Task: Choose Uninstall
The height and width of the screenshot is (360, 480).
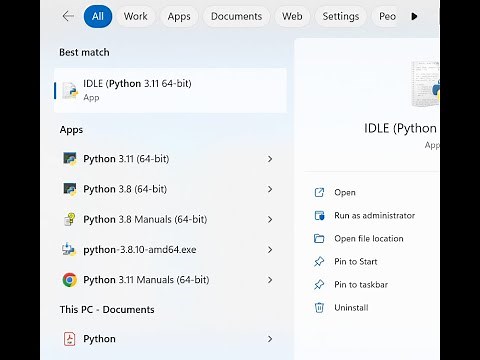Action: pos(351,307)
